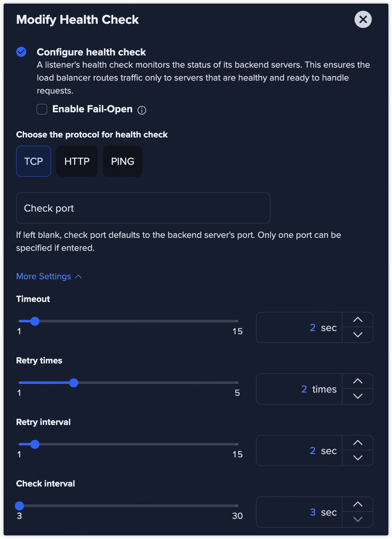The height and width of the screenshot is (539, 392).
Task: Click the Check port input field
Action: click(x=143, y=208)
